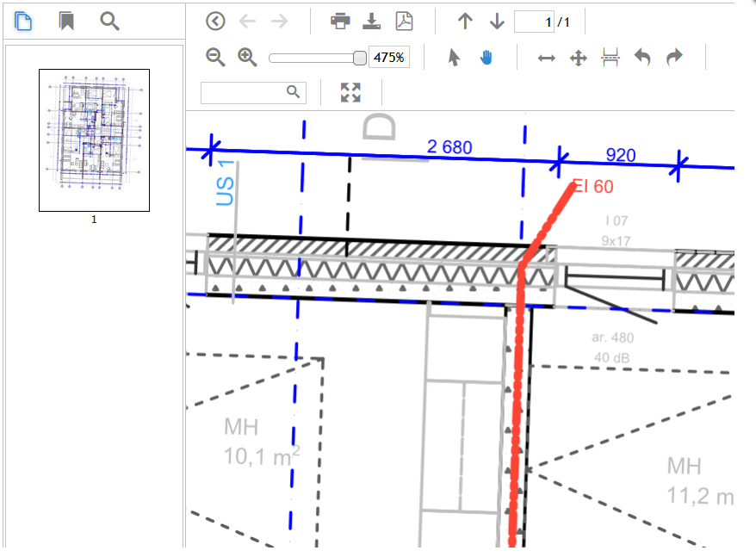Click the circled back arrow button

[x=215, y=22]
